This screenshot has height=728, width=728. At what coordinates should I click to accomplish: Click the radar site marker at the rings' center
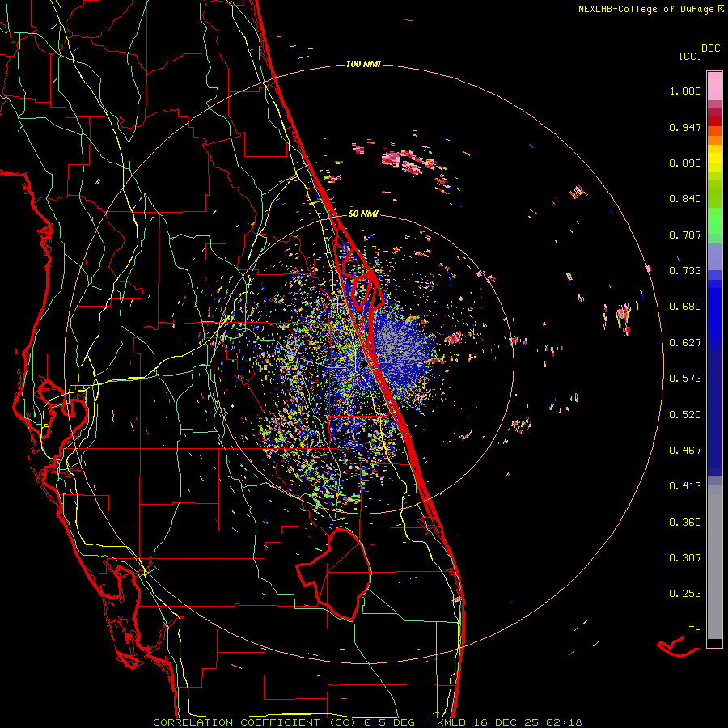point(363,365)
